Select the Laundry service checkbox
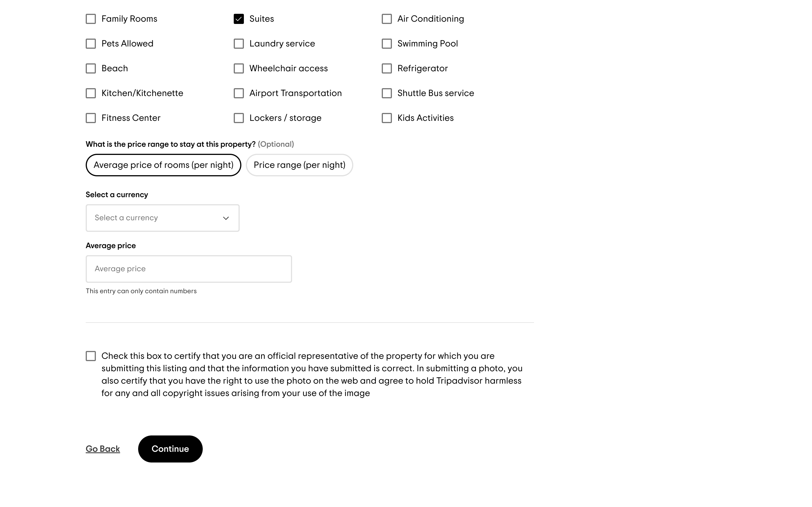Screen dimensions: 812x507 point(239,44)
